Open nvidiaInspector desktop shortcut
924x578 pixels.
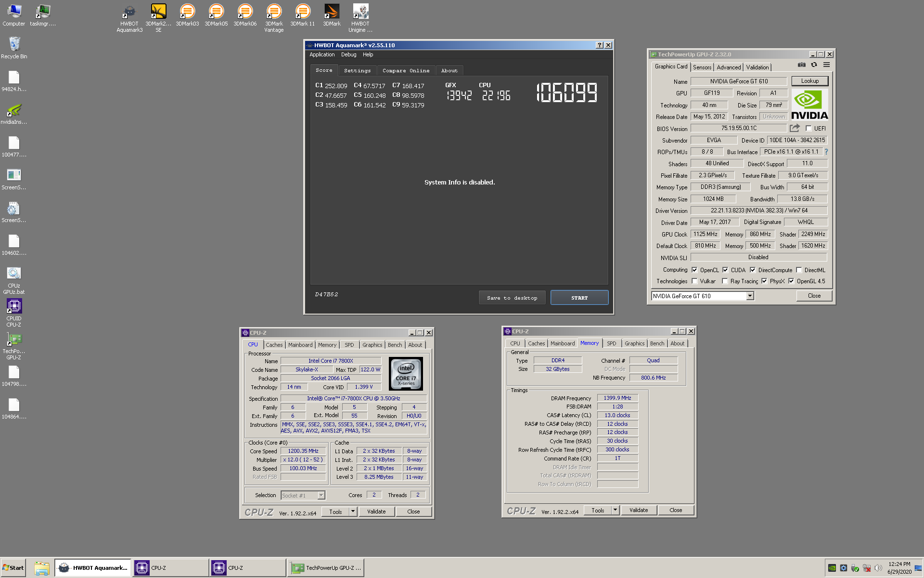14,113
